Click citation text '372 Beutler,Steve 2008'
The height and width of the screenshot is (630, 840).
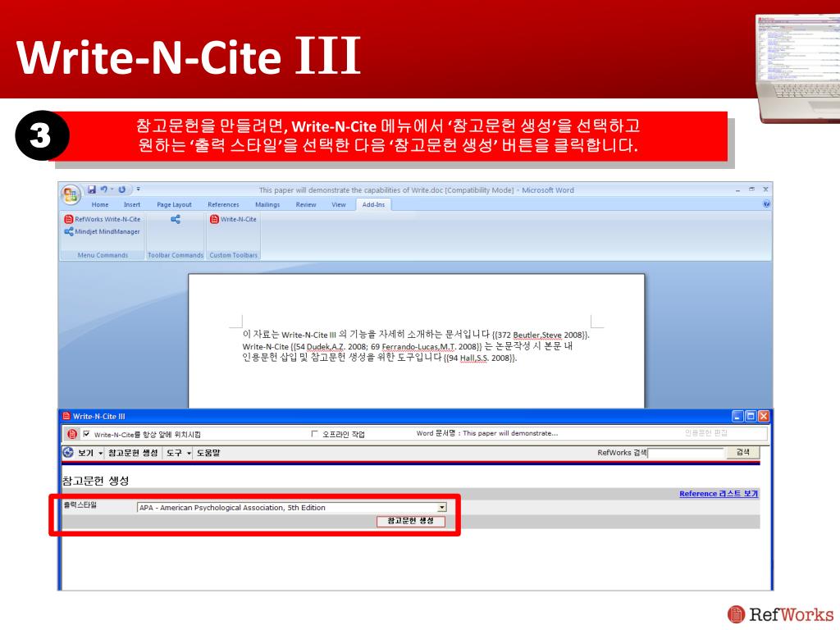point(541,336)
